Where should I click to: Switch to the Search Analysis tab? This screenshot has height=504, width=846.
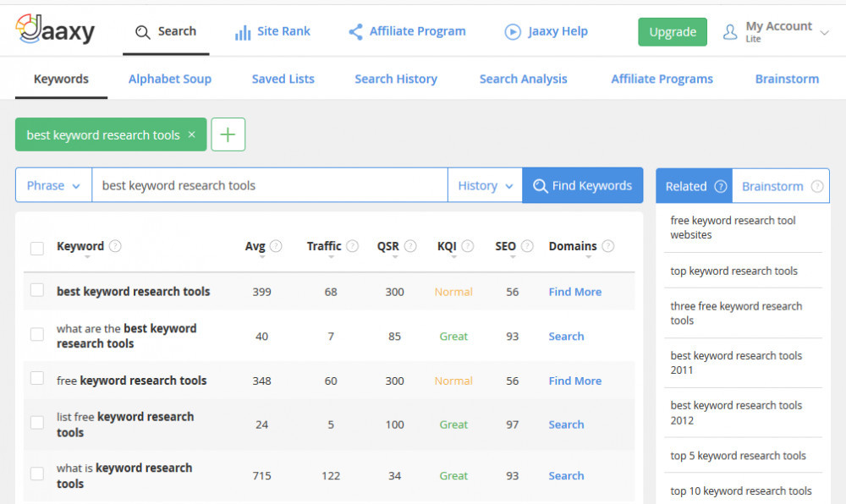tap(524, 79)
